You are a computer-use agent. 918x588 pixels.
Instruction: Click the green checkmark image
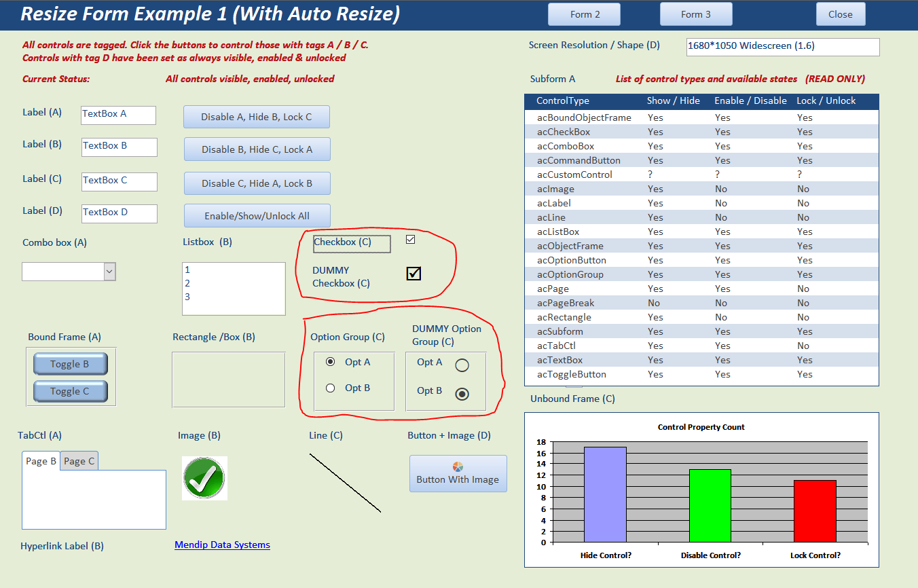click(204, 478)
